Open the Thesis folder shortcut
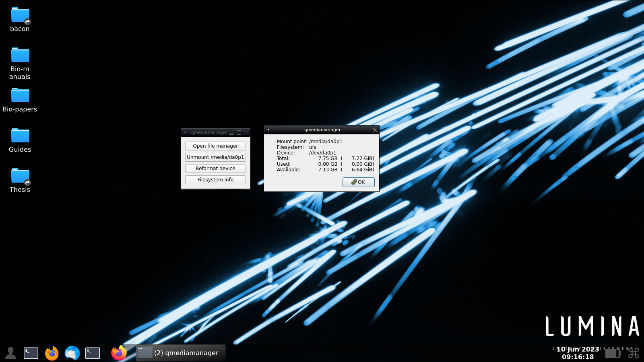This screenshot has width=644, height=362. (20, 180)
